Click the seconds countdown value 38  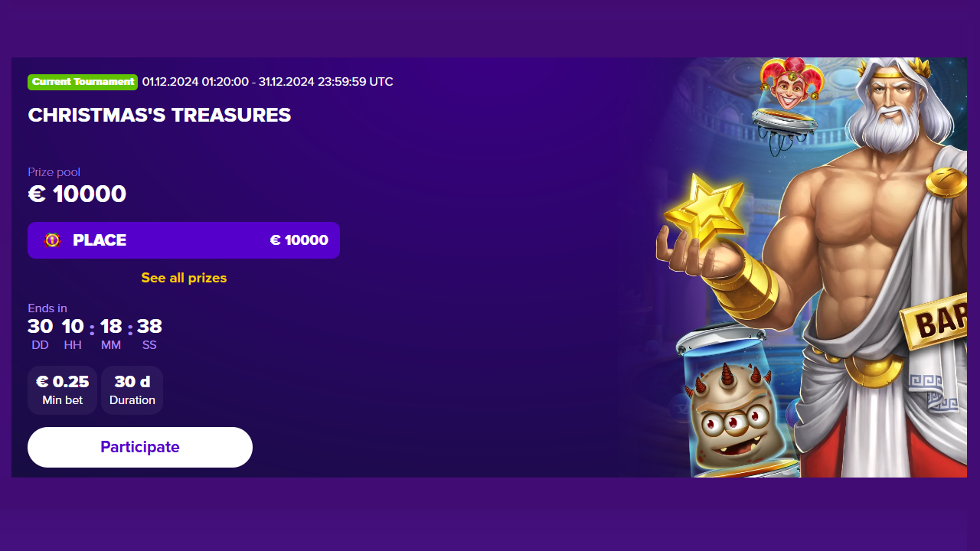[x=149, y=327]
